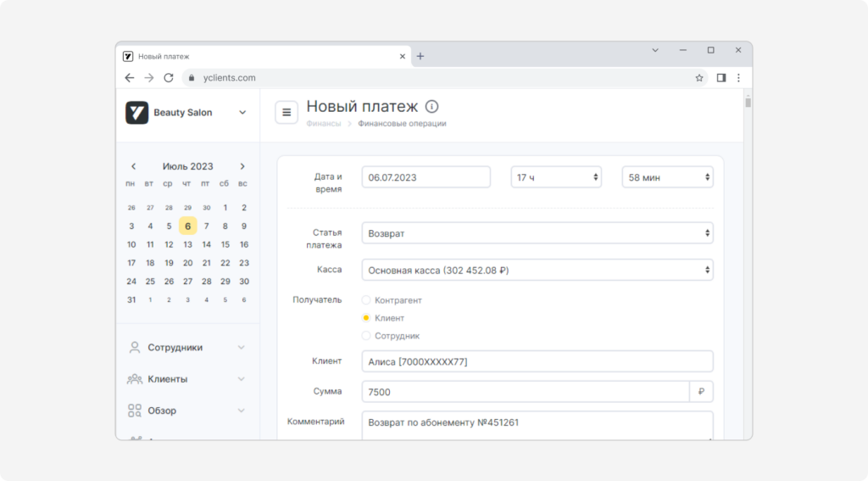The image size is (868, 481).
Task: Click the Финансы breadcrumb link
Action: tap(324, 124)
